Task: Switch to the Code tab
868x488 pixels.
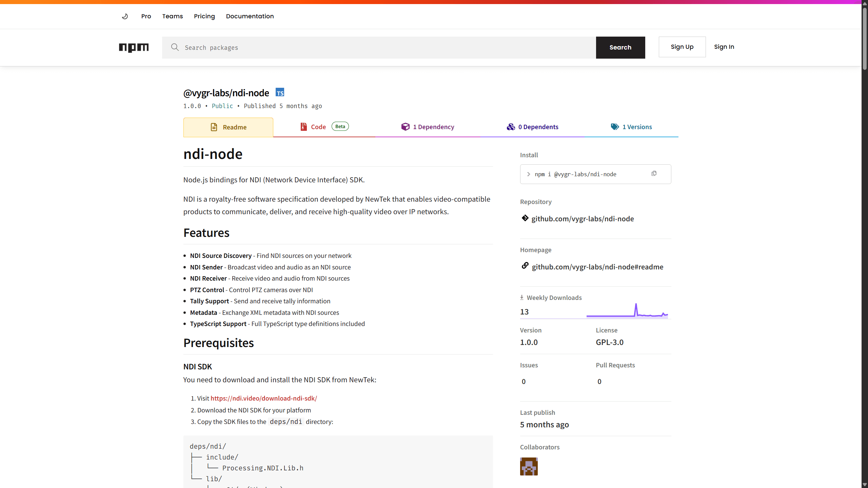Action: [324, 127]
